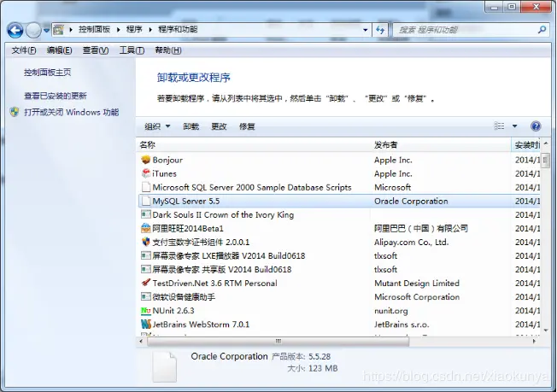Image resolution: width=557 pixels, height=392 pixels.
Task: Select the NUnit 2.6.3 entry
Action: coord(173,311)
